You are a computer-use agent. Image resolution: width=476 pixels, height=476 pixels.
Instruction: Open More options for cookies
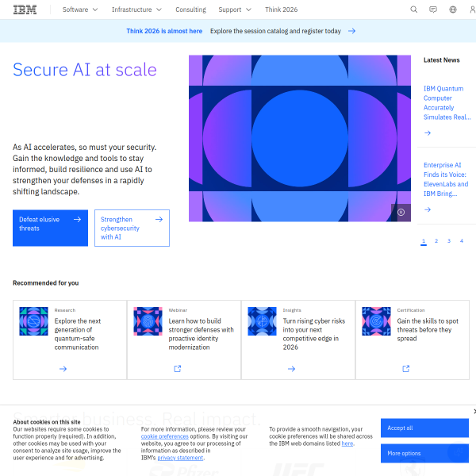click(424, 453)
